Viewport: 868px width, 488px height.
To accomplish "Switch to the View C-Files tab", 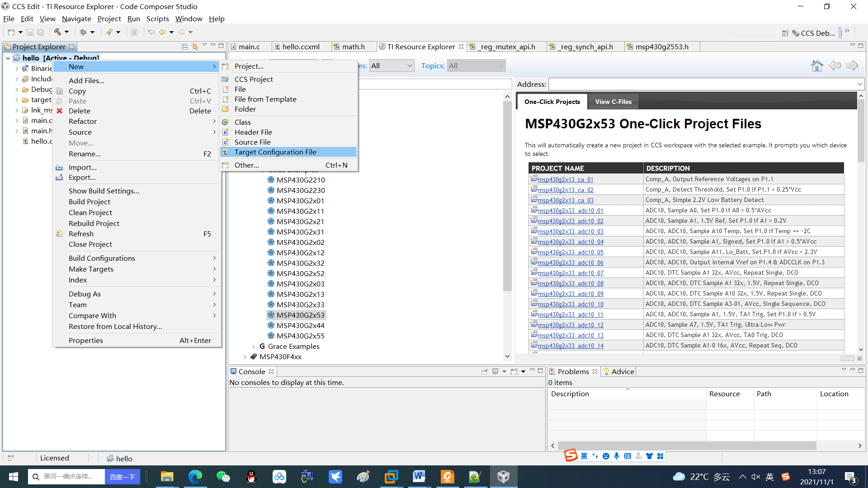I will (613, 102).
